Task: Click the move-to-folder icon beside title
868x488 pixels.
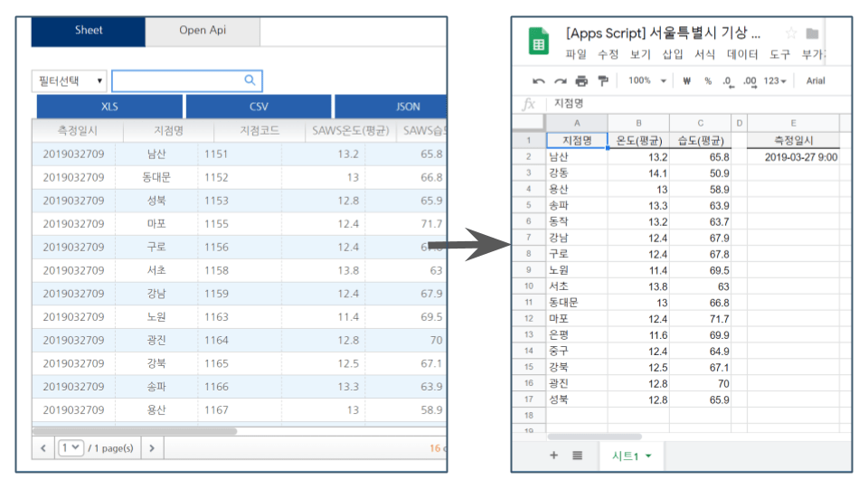Action: tap(812, 33)
